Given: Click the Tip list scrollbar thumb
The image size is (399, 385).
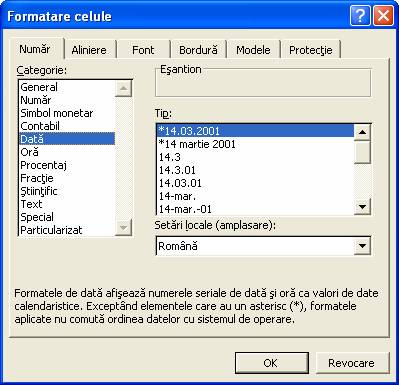Looking at the screenshot, I should pos(362,152).
